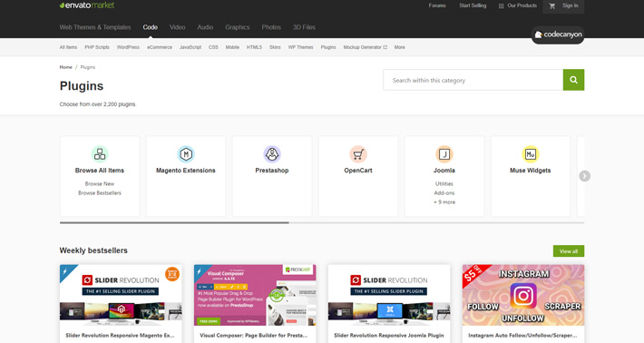644x343 pixels.
Task: Select the Code menu item
Action: [151, 27]
